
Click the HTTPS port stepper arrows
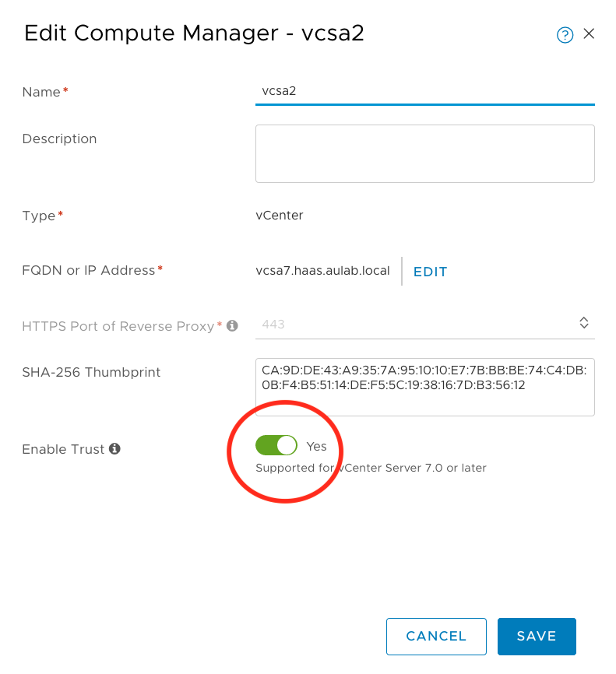click(x=583, y=323)
